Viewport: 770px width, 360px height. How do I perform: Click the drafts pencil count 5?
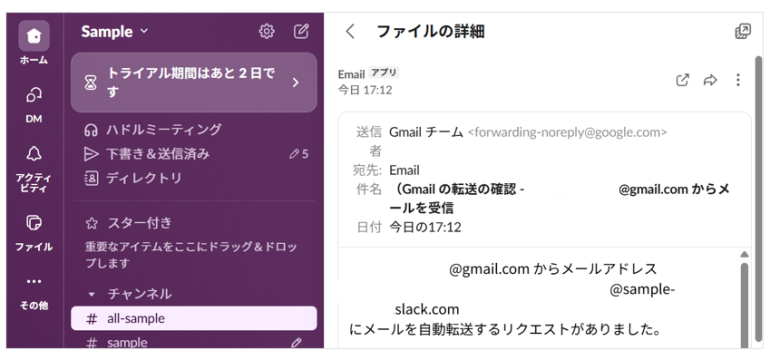click(x=299, y=154)
